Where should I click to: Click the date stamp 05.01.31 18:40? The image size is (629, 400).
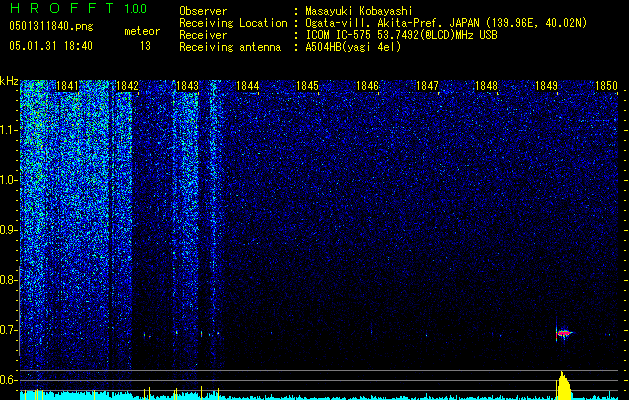pos(51,46)
